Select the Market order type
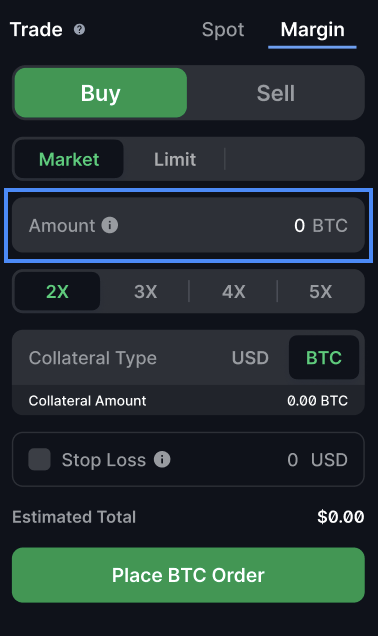378x636 pixels. tap(69, 159)
